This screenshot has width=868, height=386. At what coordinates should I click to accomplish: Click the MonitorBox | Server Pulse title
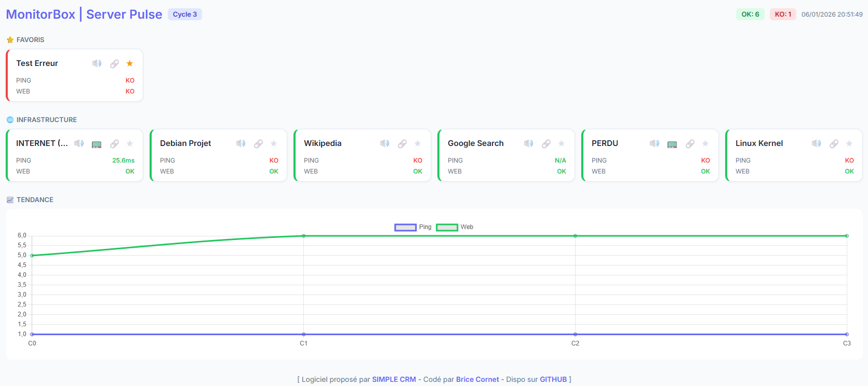click(x=84, y=14)
